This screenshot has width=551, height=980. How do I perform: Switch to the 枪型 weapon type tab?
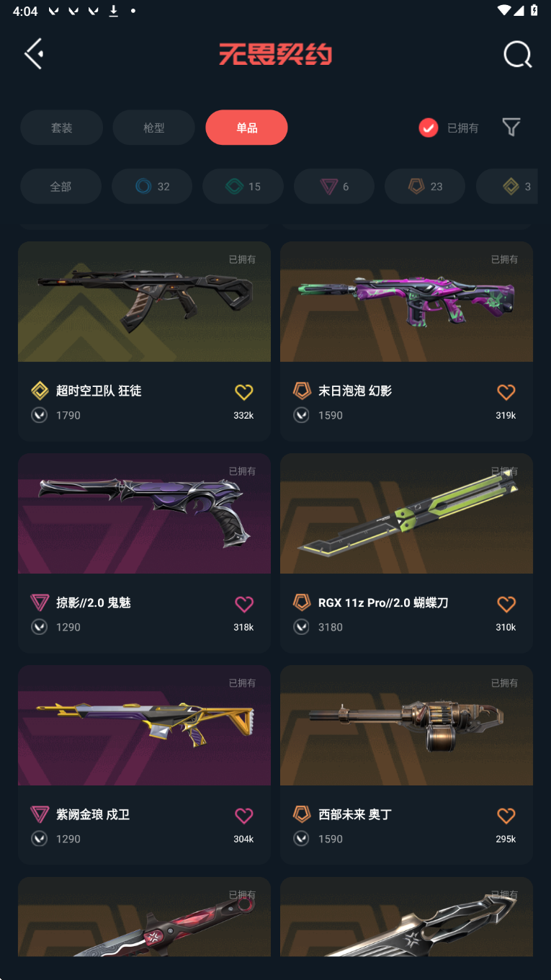pyautogui.click(x=153, y=128)
